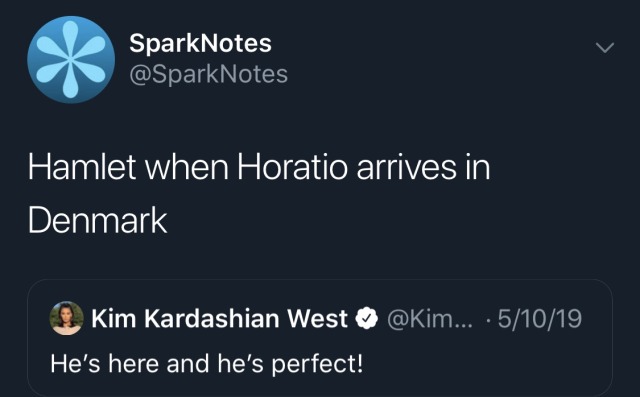This screenshot has width=640, height=397.
Task: Click the word Horatio in the tweet
Action: pyautogui.click(x=293, y=167)
